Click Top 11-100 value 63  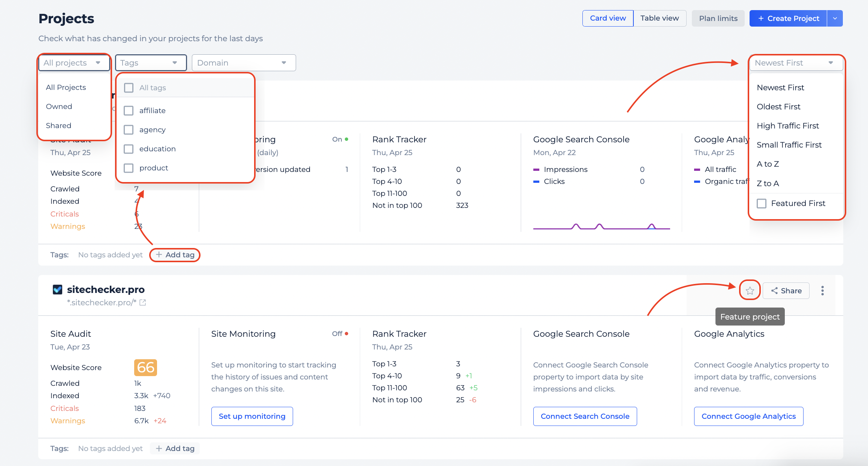click(460, 388)
